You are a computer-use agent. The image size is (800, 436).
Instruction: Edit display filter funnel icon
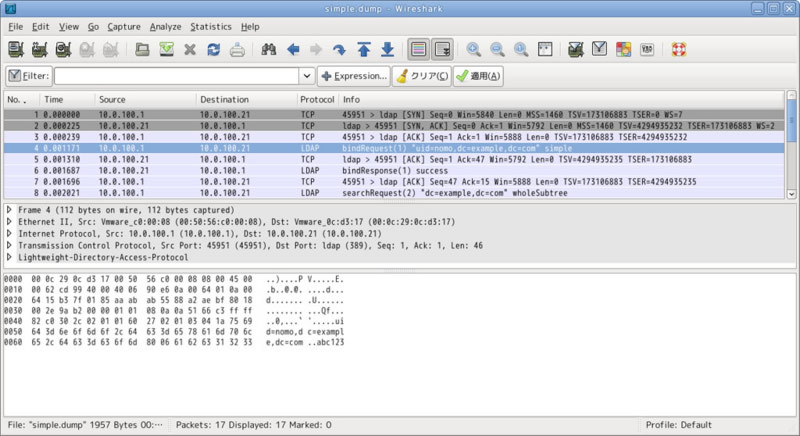point(599,49)
